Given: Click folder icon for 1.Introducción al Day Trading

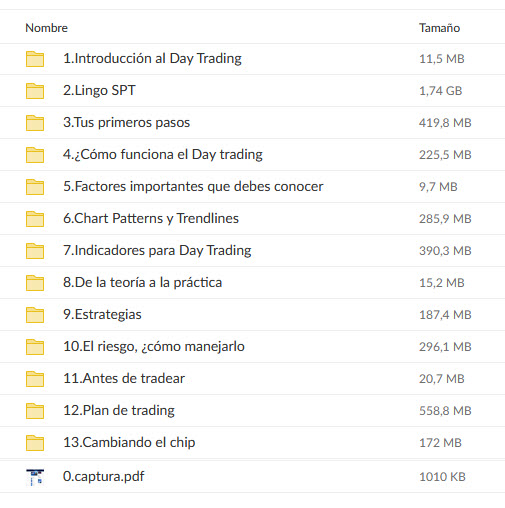Looking at the screenshot, I should pyautogui.click(x=35, y=59).
